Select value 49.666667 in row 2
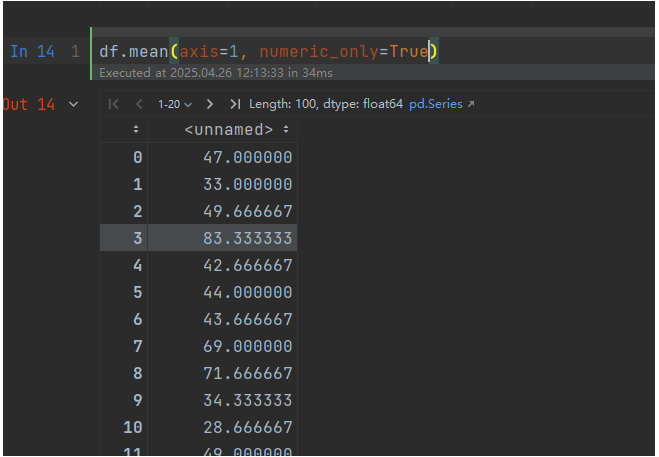The height and width of the screenshot is (457, 659). (248, 211)
